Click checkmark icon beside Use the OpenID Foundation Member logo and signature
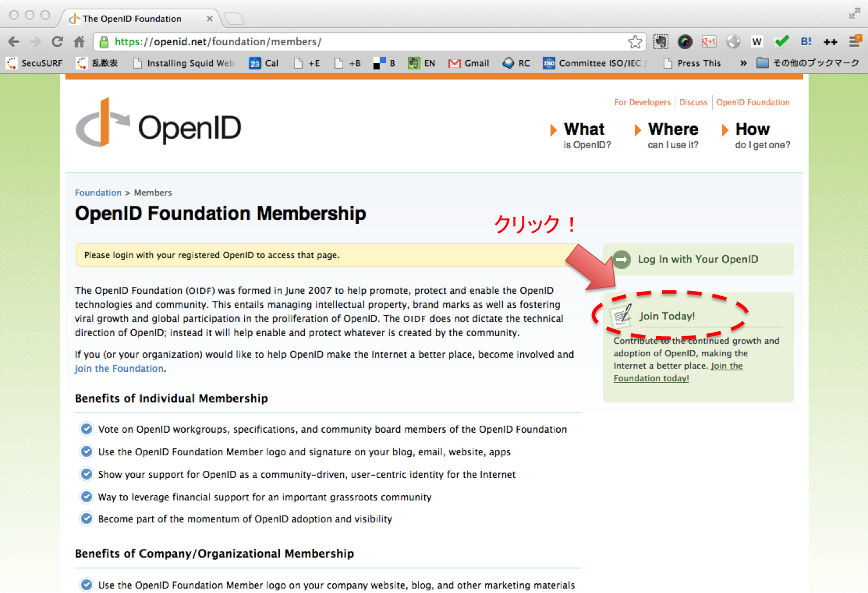This screenshot has width=868, height=593. coord(86,451)
